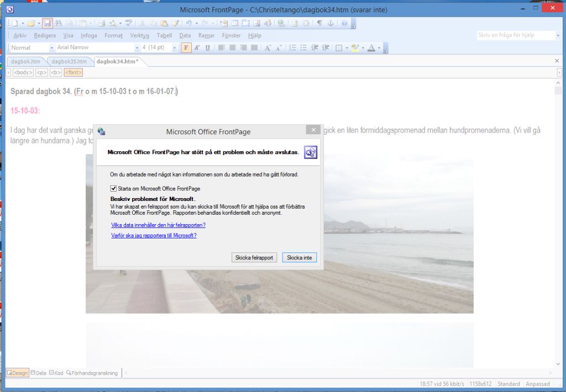
Task: Click the Decrease Indent icon
Action: (315, 47)
